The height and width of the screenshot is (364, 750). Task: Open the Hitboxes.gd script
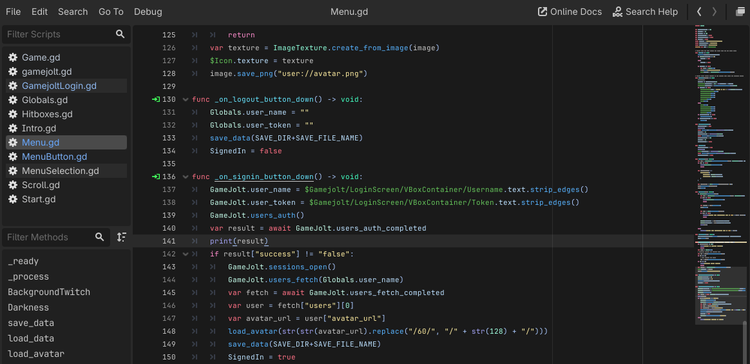click(66, 114)
